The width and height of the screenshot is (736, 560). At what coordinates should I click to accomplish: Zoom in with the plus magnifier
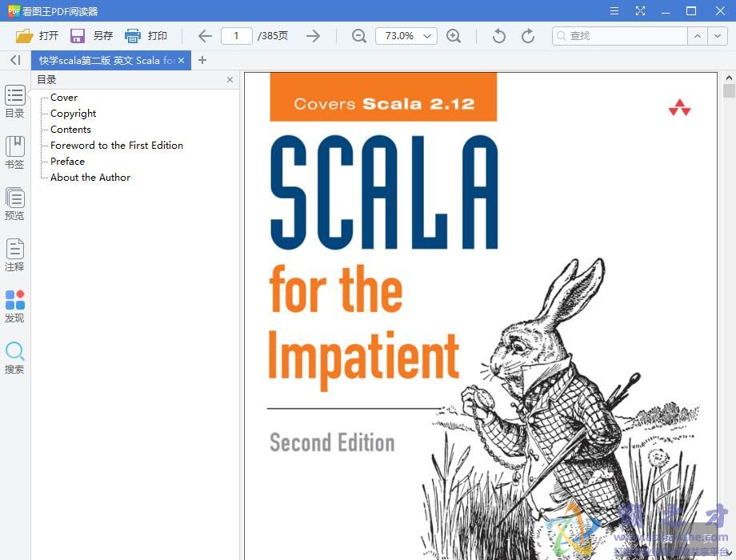[x=454, y=36]
